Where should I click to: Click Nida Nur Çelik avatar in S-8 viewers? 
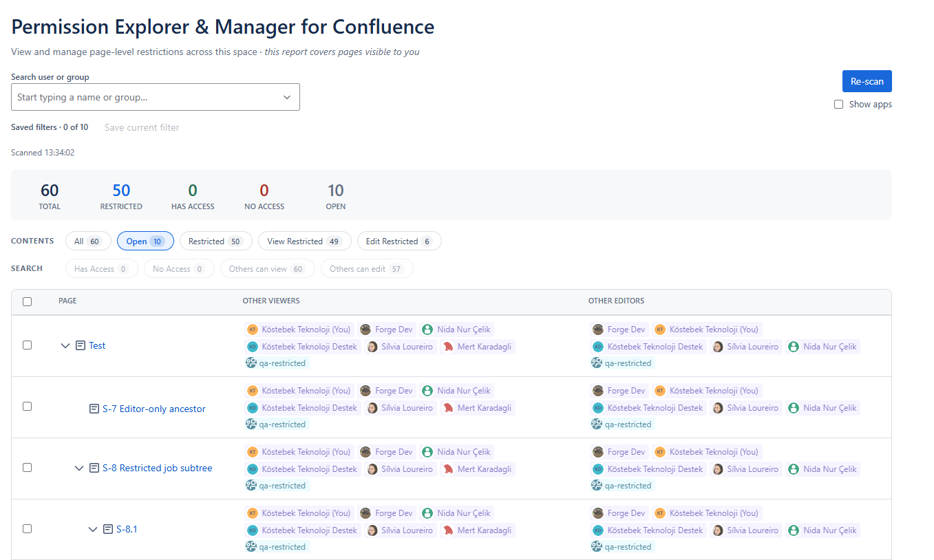(x=427, y=452)
